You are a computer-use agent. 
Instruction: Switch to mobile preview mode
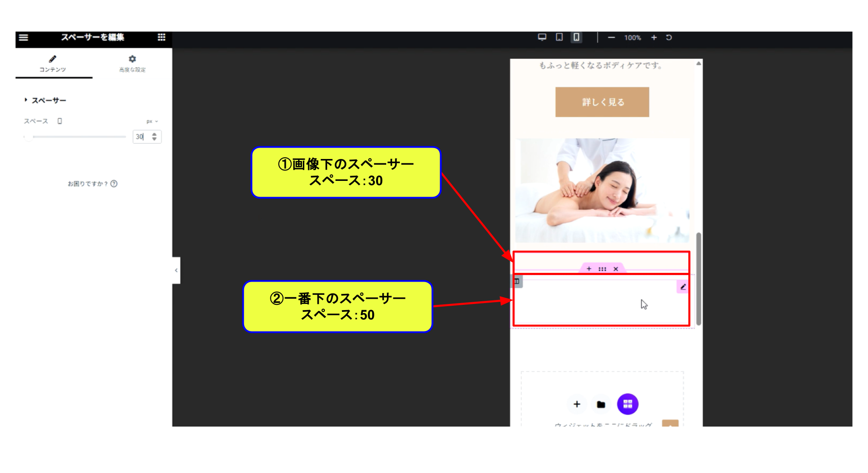(576, 37)
